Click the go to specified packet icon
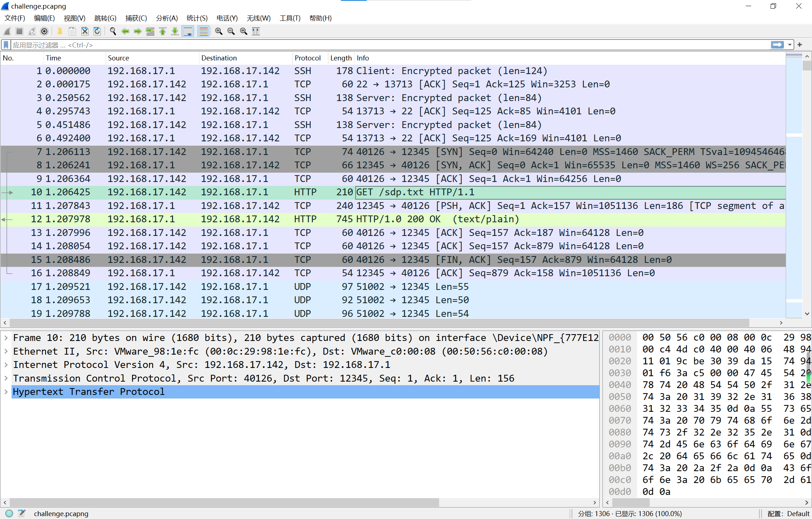Image resolution: width=812 pixels, height=519 pixels. (x=150, y=32)
